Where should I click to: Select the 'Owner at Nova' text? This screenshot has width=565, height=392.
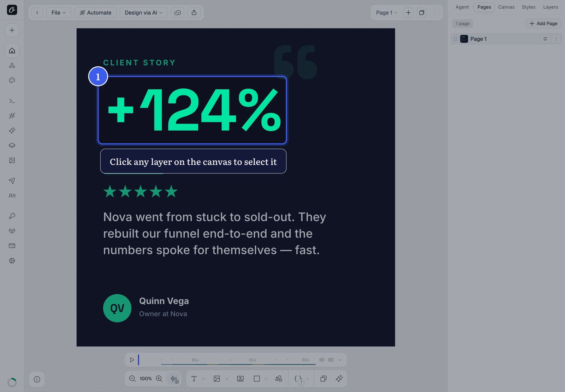[163, 314]
